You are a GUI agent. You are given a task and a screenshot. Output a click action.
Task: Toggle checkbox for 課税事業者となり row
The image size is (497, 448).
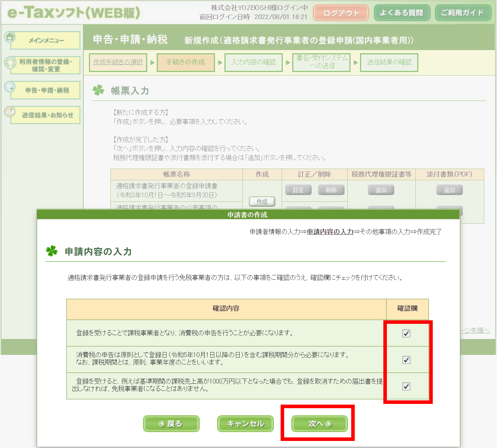(406, 333)
